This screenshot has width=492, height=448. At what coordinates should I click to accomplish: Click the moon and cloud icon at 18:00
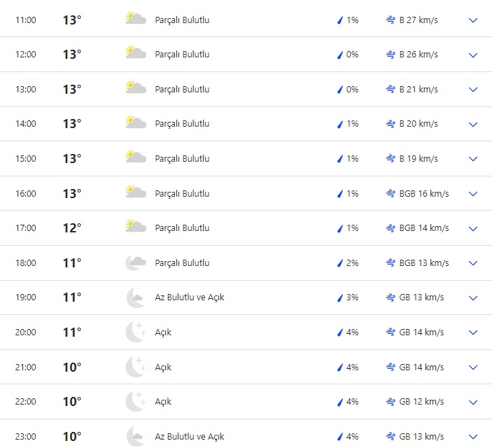(x=135, y=263)
